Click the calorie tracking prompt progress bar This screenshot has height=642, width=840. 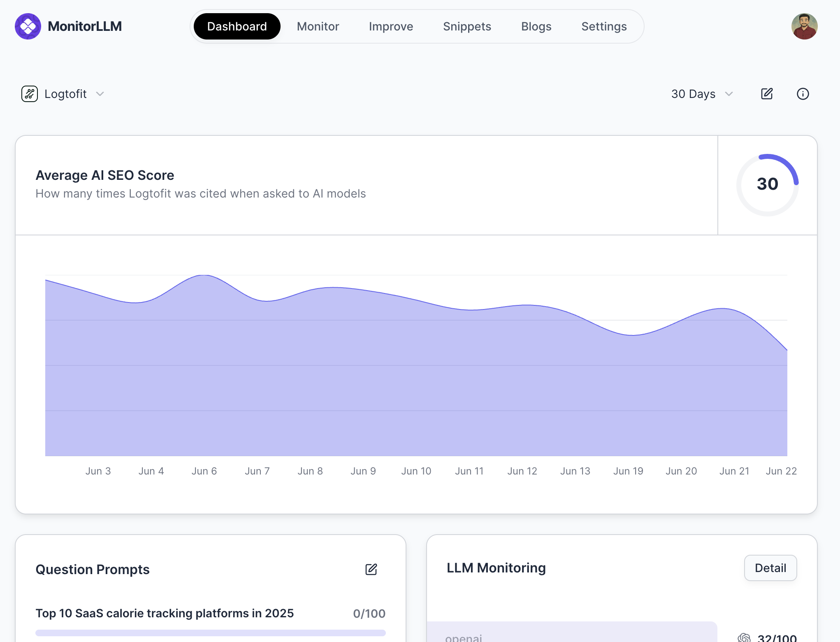click(210, 633)
